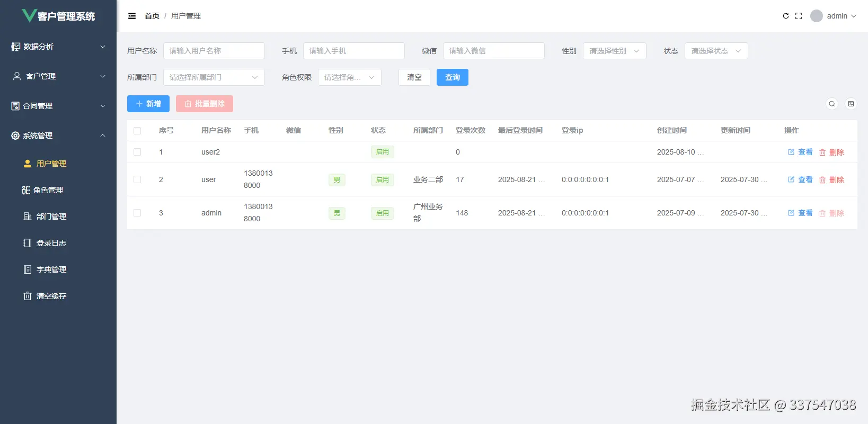Open the 状态 status dropdown
The image size is (868, 424).
click(x=716, y=51)
